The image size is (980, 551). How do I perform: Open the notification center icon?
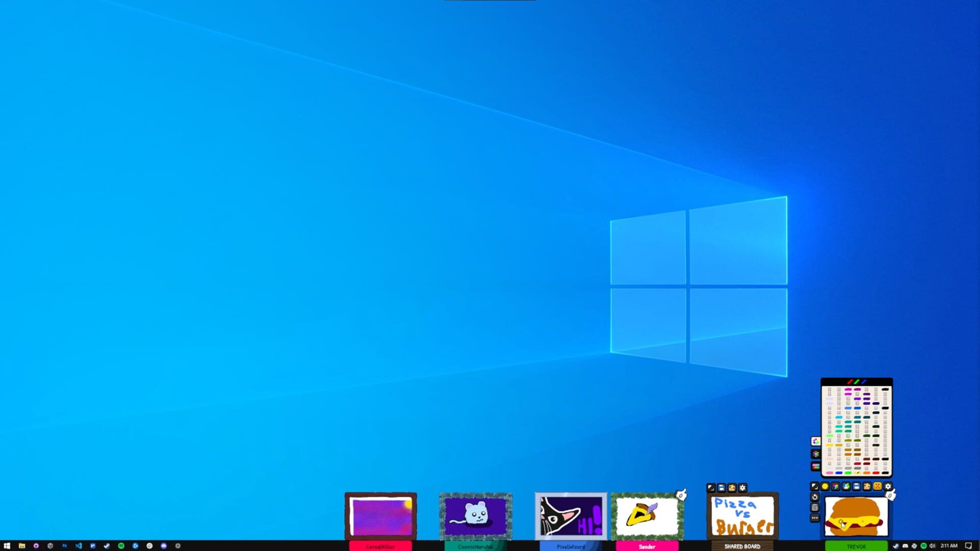click(x=968, y=546)
